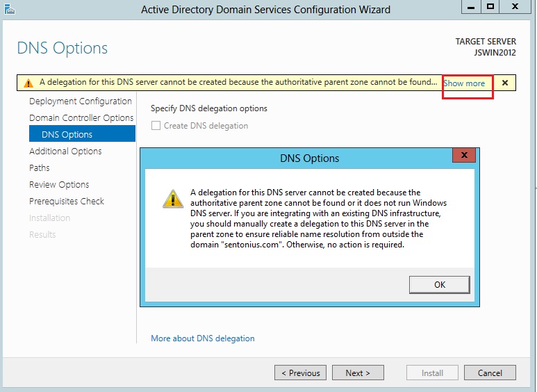Open the Review Options step

click(x=59, y=185)
